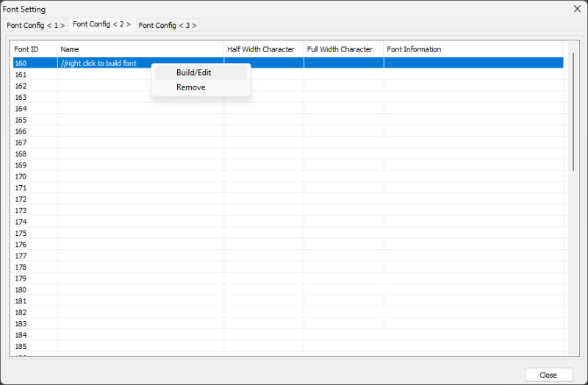Screen dimensions: 588x385
Task: Click the Font ID column header
Action: [34, 49]
